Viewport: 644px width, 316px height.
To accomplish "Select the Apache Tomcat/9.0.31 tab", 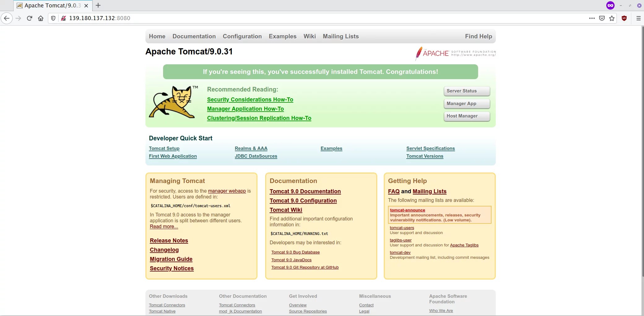I will 53,6.
